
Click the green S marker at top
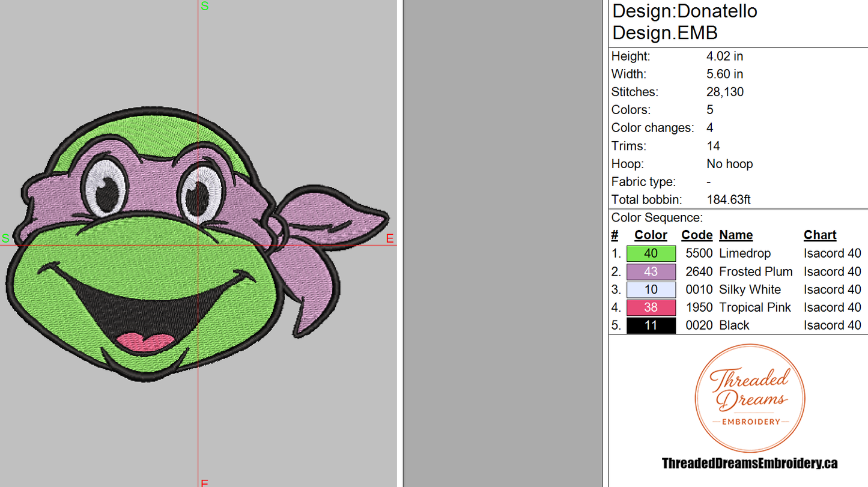point(204,7)
